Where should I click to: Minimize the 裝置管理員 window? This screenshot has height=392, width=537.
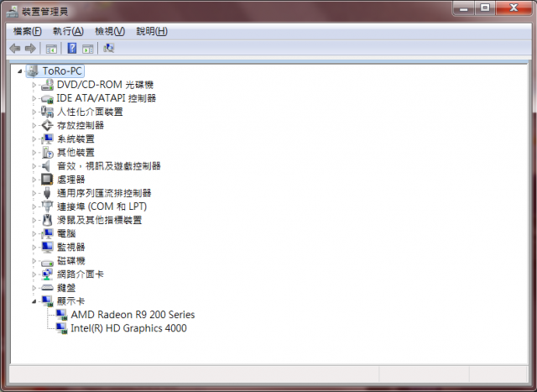tap(464, 8)
